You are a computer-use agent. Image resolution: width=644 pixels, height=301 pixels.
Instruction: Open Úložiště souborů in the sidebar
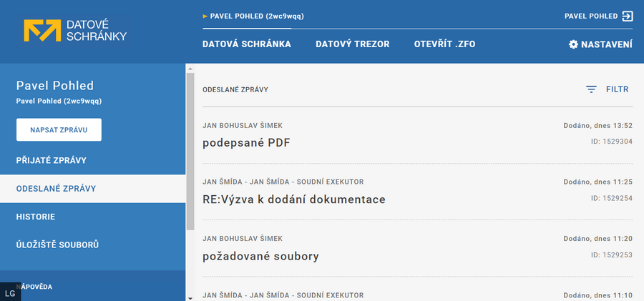click(x=57, y=245)
